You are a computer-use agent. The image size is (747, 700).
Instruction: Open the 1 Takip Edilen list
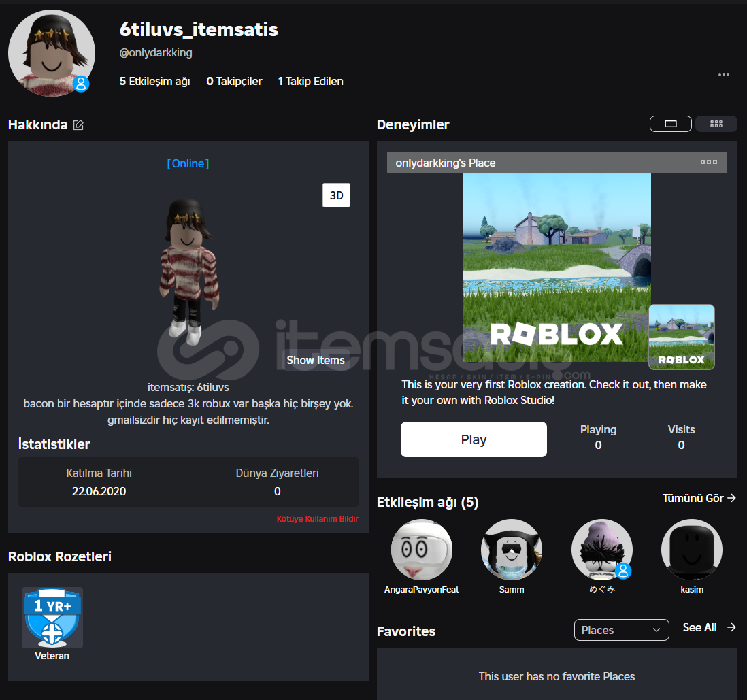point(310,82)
